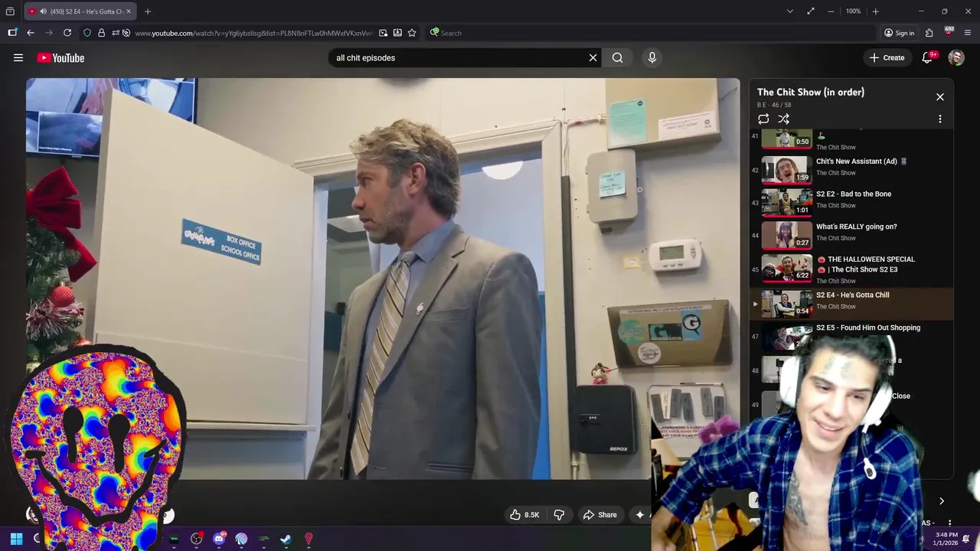The image size is (980, 551).
Task: Close the playlist panel
Action: (940, 97)
